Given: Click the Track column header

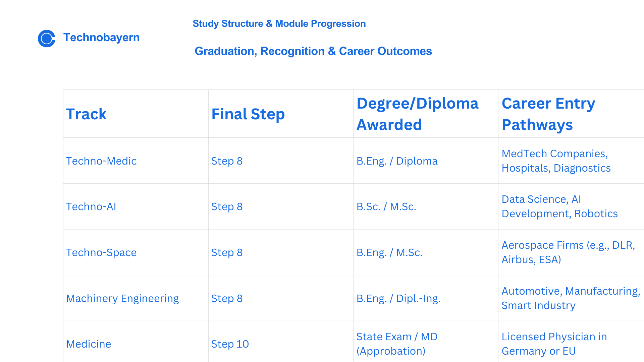Looking at the screenshot, I should (x=136, y=114).
